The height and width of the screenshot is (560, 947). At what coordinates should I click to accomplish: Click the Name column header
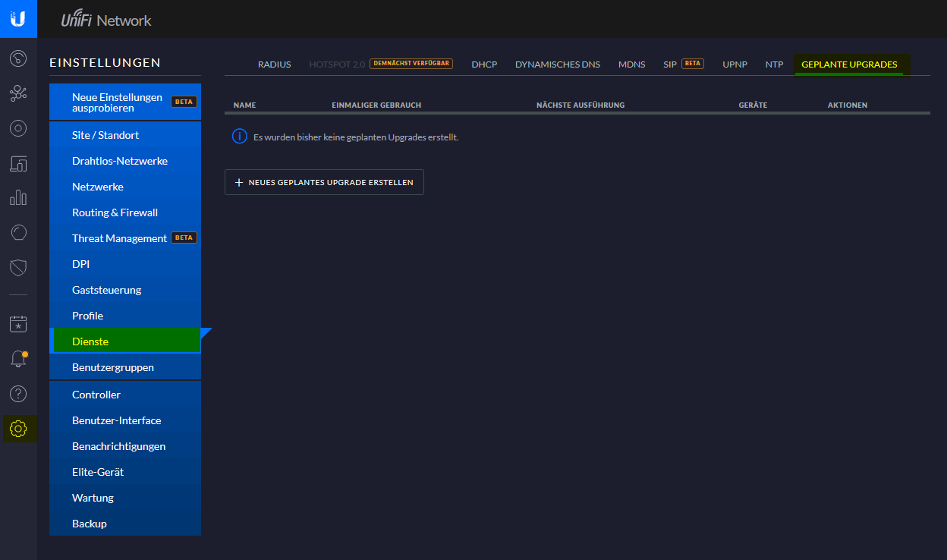tap(244, 105)
